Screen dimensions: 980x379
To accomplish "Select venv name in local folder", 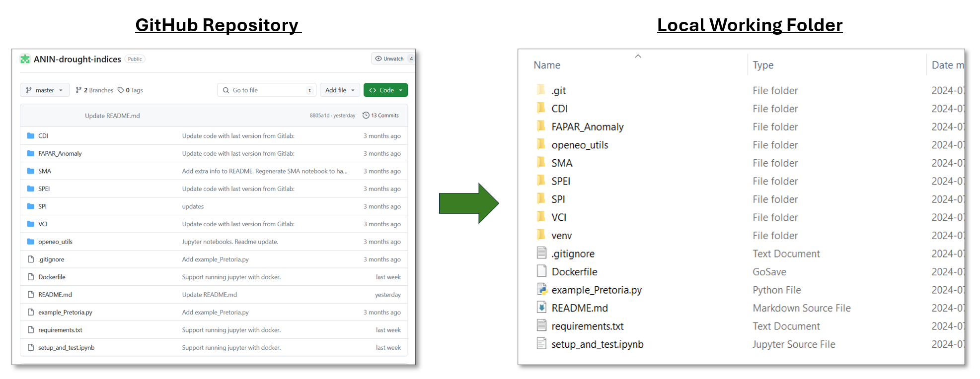I will (562, 236).
